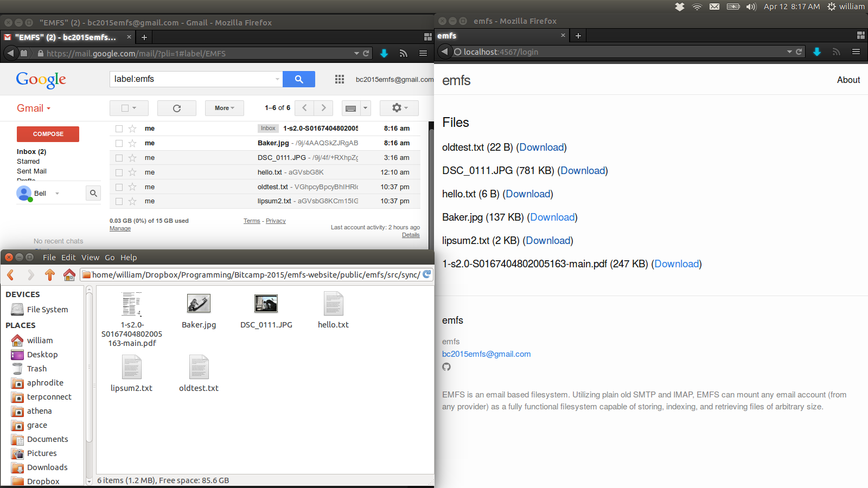Open hamburger menu in Gmail Firefox window
The image size is (868, 488).
(423, 53)
